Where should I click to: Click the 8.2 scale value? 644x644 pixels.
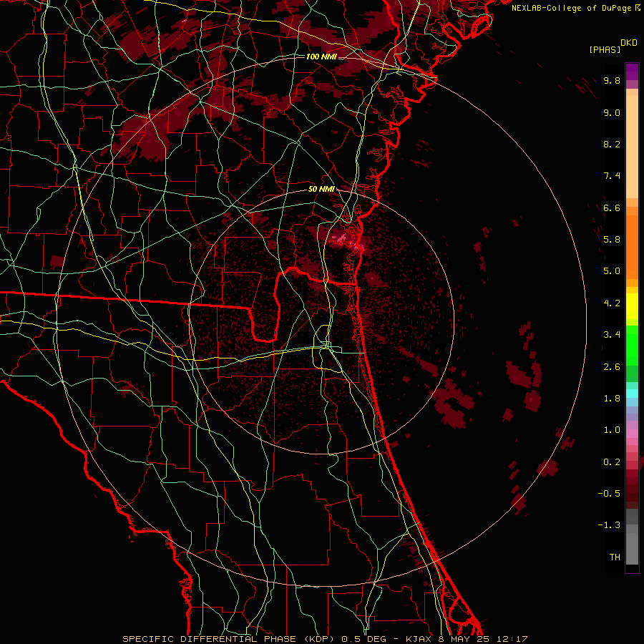click(612, 144)
